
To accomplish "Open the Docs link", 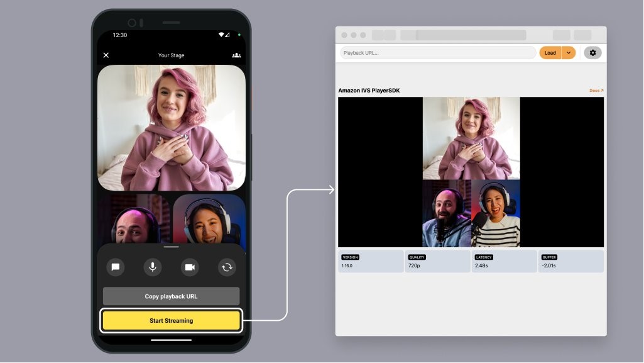I will pyautogui.click(x=596, y=91).
